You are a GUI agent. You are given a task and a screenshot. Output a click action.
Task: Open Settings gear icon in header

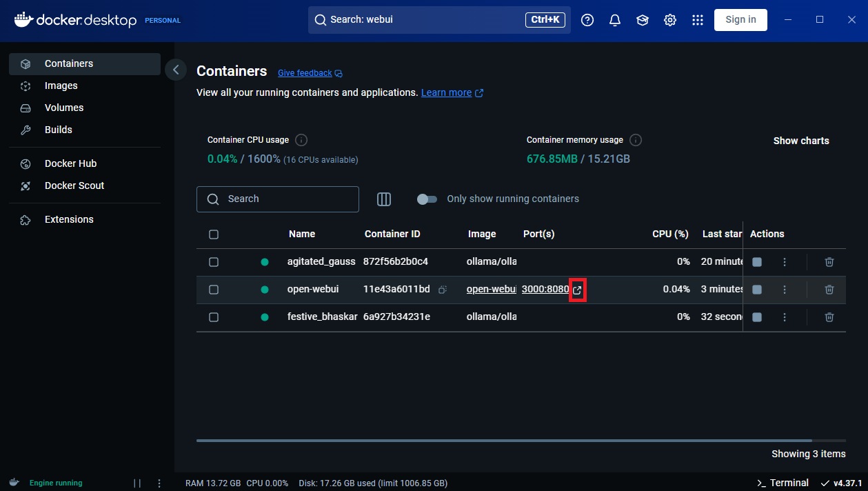pyautogui.click(x=670, y=20)
